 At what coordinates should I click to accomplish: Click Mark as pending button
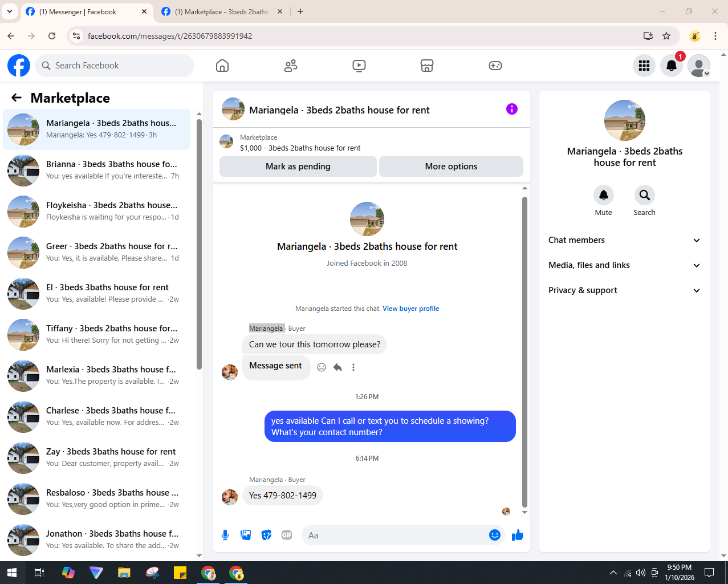coord(298,167)
